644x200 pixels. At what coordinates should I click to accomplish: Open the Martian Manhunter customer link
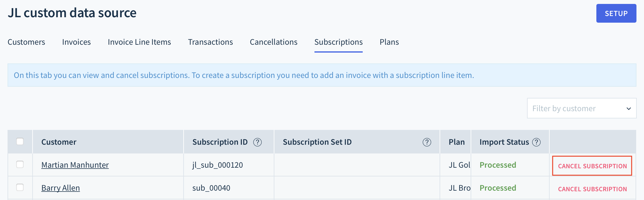pyautogui.click(x=75, y=165)
